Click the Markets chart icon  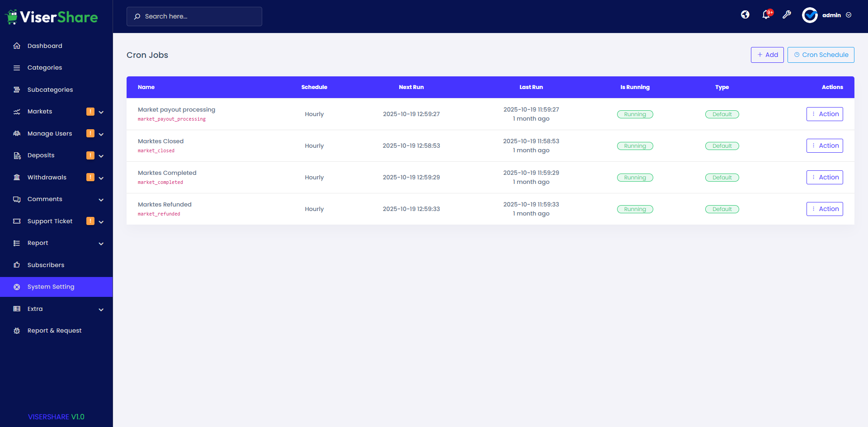(x=17, y=112)
